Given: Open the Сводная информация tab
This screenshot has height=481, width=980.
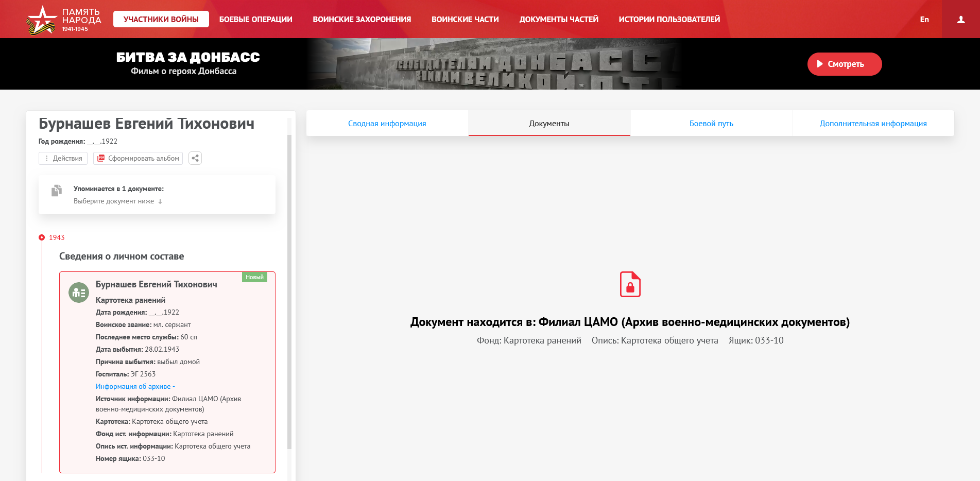Looking at the screenshot, I should tap(387, 124).
